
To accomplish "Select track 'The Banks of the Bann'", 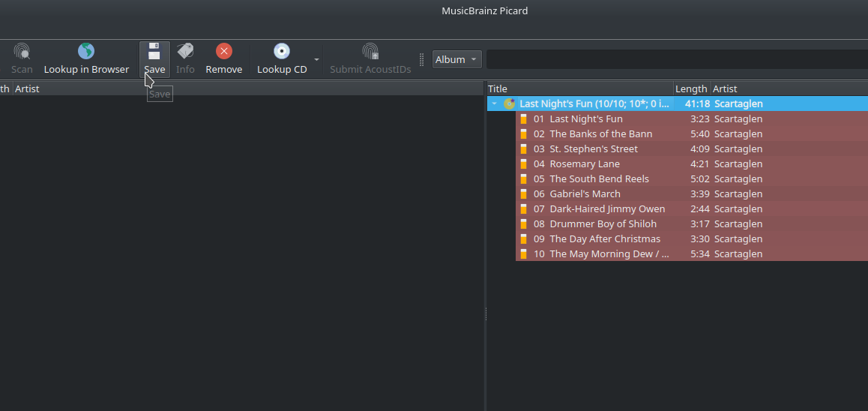I will tap(600, 134).
